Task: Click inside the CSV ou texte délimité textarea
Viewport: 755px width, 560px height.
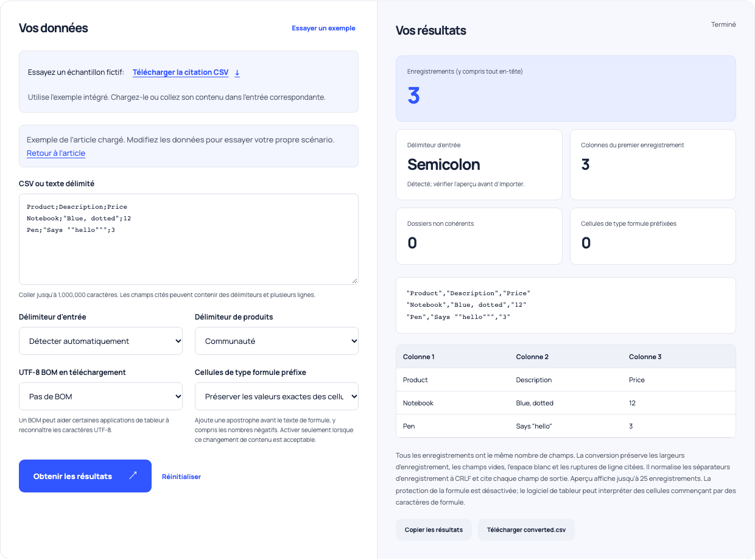Action: [x=189, y=239]
